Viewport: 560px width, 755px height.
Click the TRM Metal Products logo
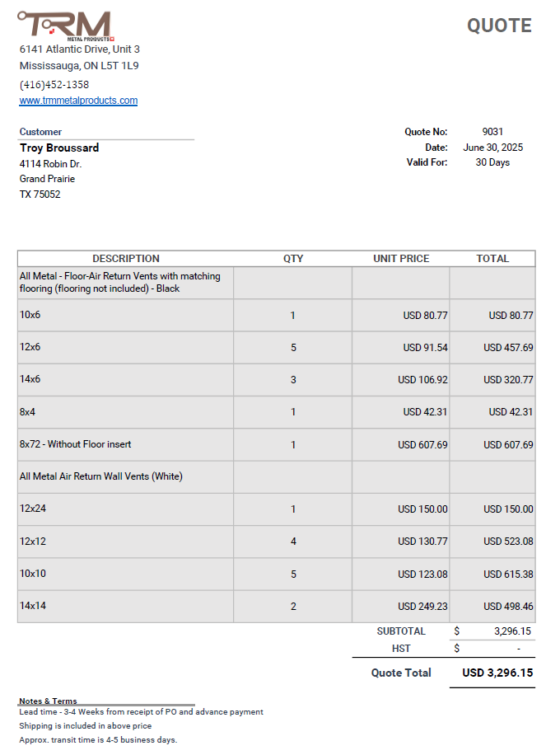click(64, 25)
